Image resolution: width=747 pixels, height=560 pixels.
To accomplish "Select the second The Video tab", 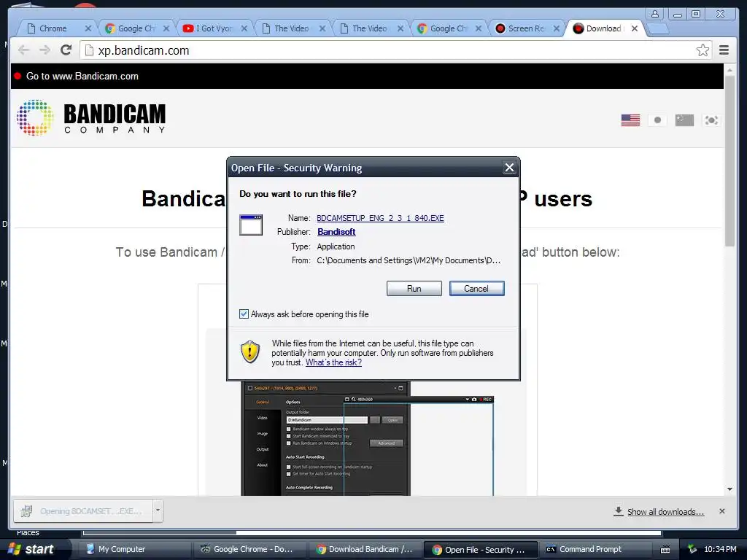I will coord(369,28).
